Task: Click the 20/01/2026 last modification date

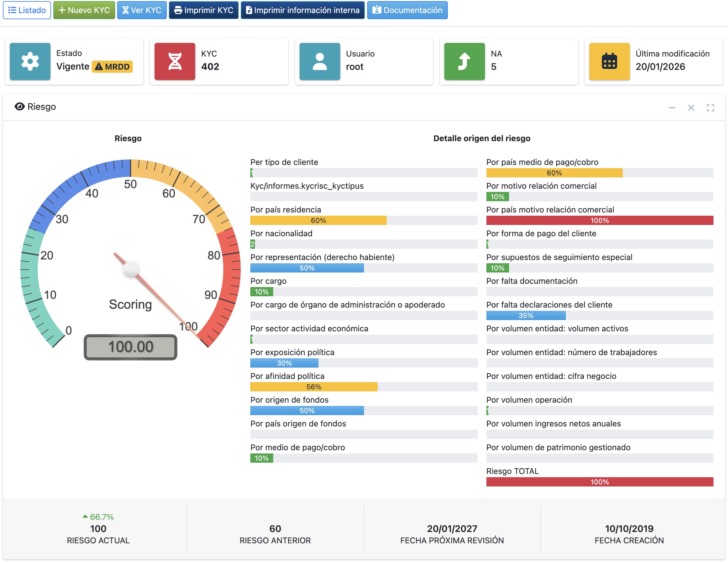Action: [660, 67]
